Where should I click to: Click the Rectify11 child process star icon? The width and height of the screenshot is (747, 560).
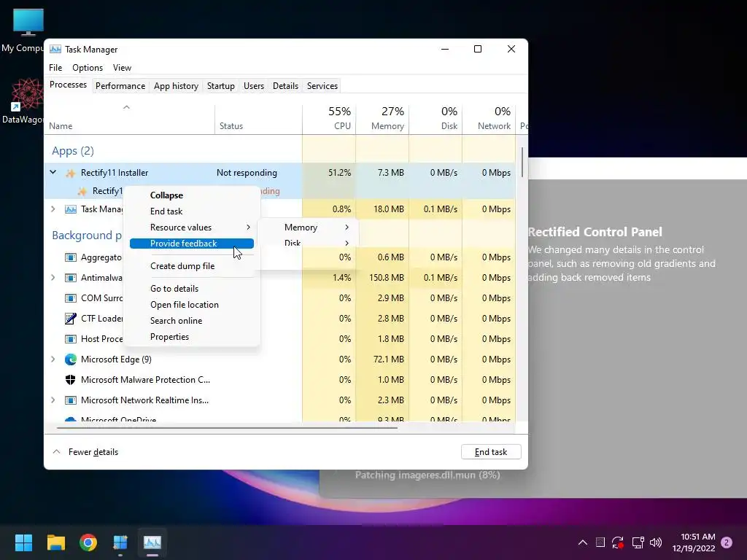(x=82, y=191)
